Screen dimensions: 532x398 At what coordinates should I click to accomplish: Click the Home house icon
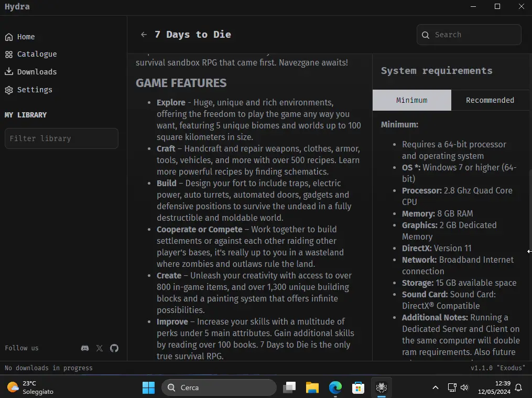tap(9, 37)
